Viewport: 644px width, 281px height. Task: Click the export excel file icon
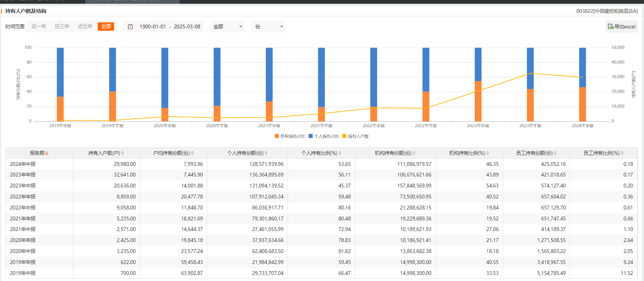point(611,27)
